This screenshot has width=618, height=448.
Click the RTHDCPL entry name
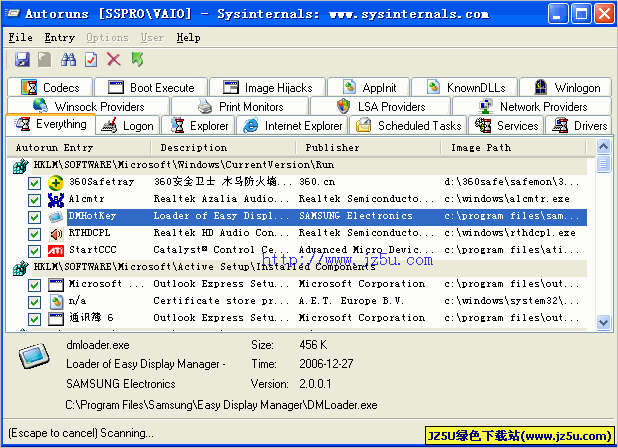point(89,233)
